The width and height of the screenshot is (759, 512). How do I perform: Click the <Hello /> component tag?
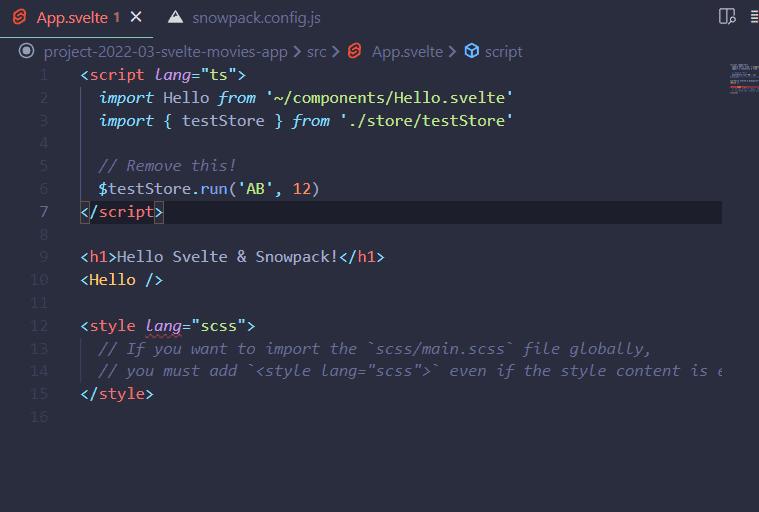121,280
